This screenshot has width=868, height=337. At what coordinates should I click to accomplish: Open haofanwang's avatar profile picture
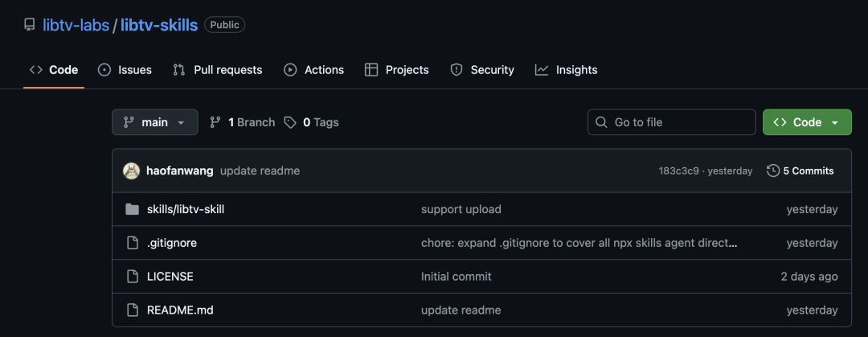point(131,171)
